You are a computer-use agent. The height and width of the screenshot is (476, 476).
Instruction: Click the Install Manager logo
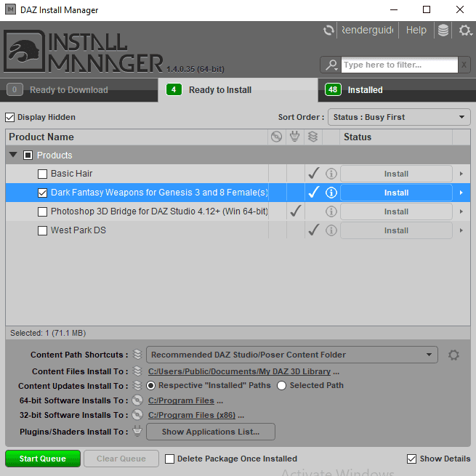click(x=84, y=51)
